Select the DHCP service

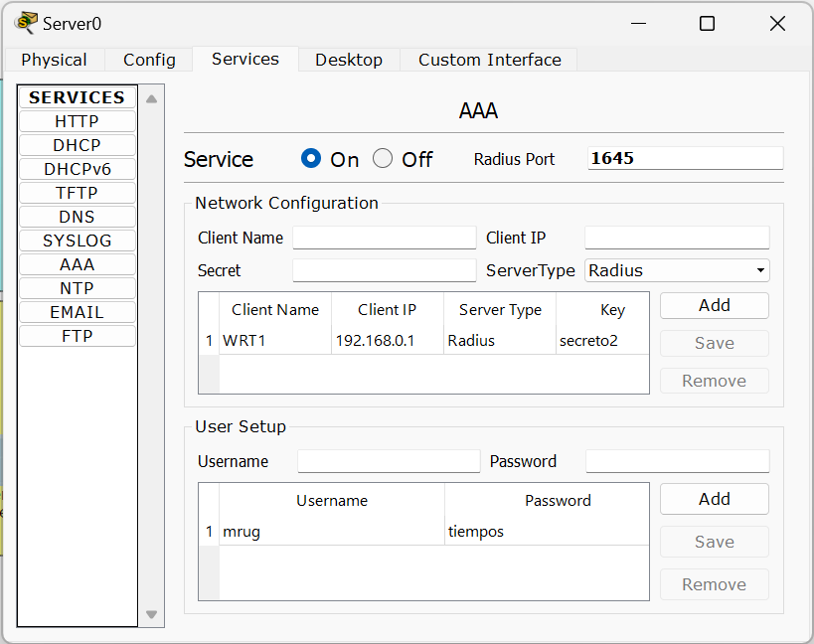coord(77,145)
